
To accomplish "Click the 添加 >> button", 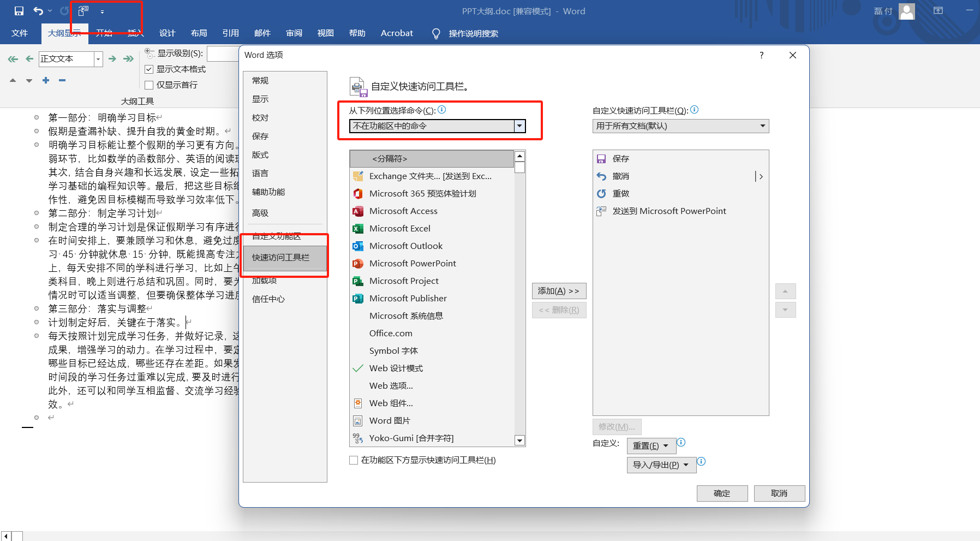I will pos(559,291).
